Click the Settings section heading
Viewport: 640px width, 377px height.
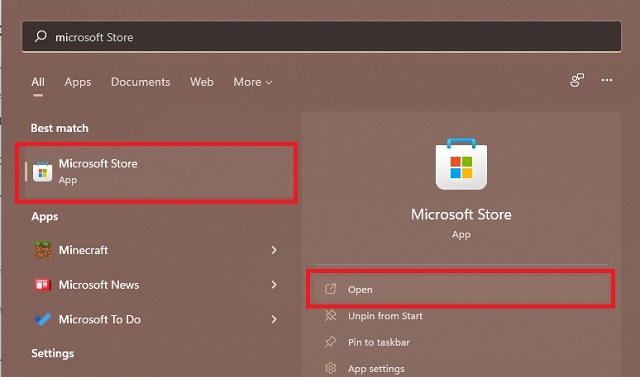pyautogui.click(x=53, y=353)
